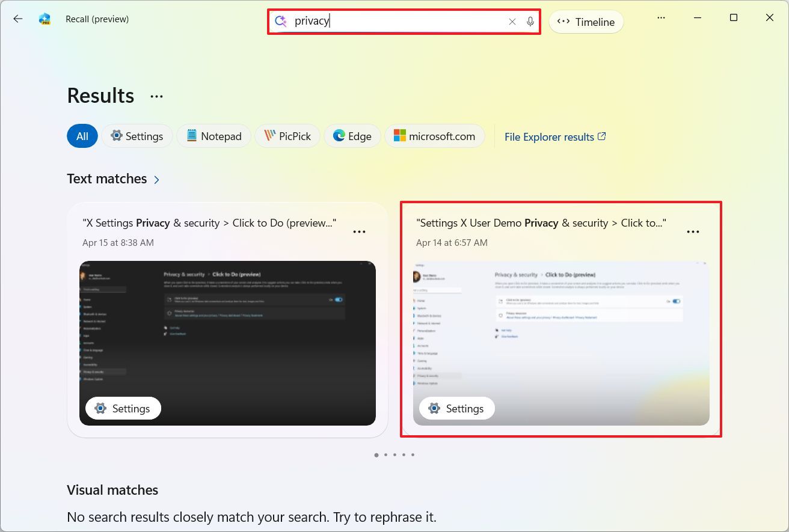Open the three-dot menu on the right snapshot card

pyautogui.click(x=693, y=231)
